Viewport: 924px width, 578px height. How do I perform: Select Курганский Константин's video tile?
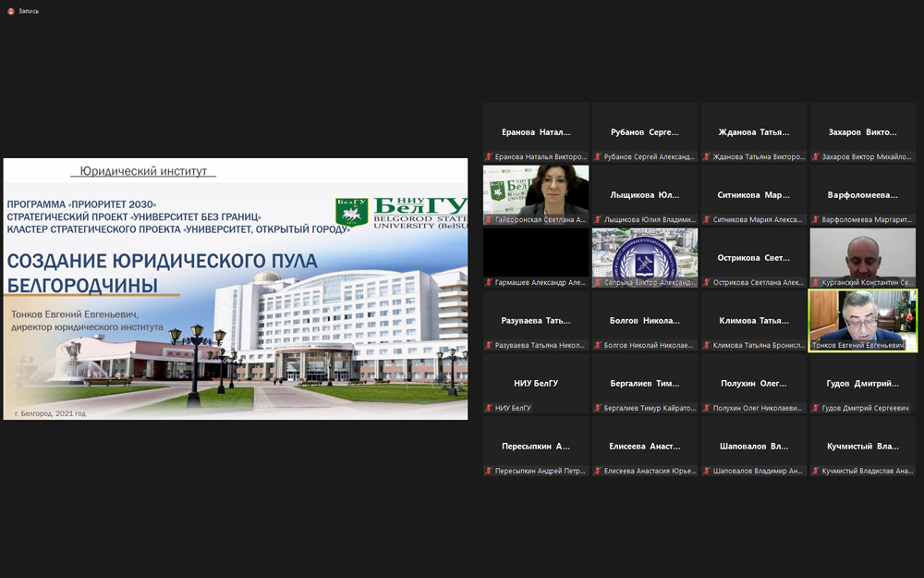863,253
